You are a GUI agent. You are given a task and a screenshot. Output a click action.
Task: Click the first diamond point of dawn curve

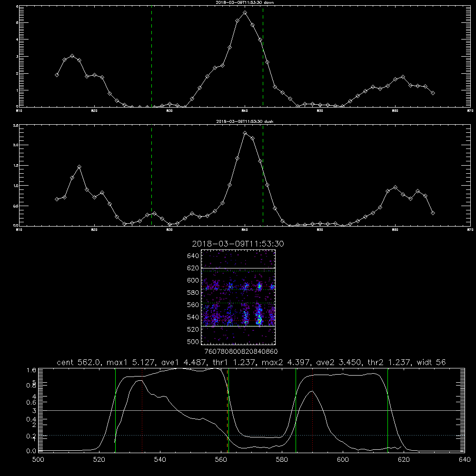tap(57, 75)
